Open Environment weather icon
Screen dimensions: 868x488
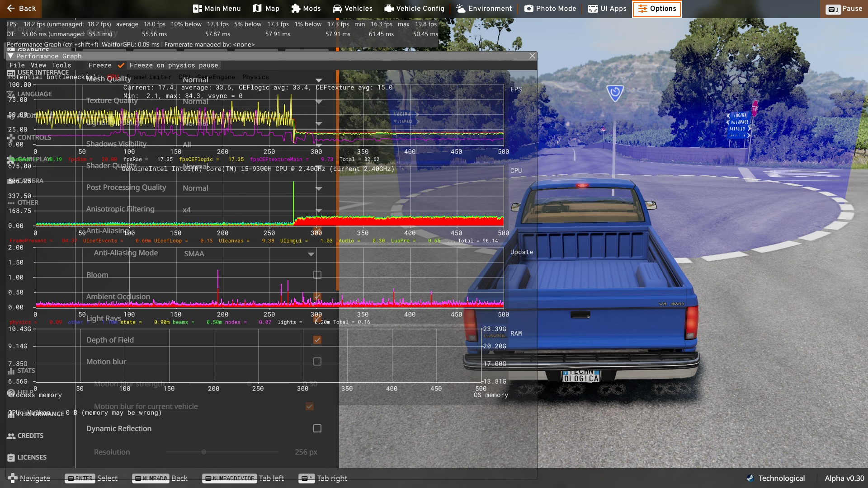click(x=461, y=9)
